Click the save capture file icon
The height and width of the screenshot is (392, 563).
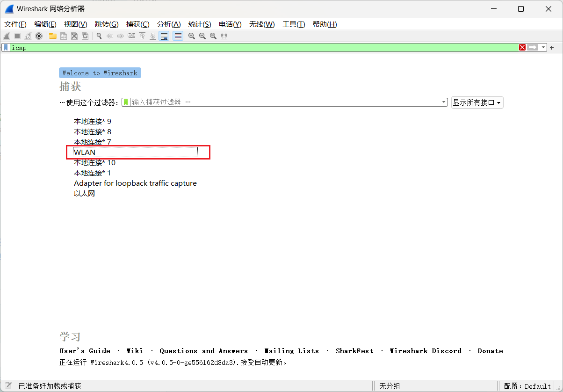(64, 36)
